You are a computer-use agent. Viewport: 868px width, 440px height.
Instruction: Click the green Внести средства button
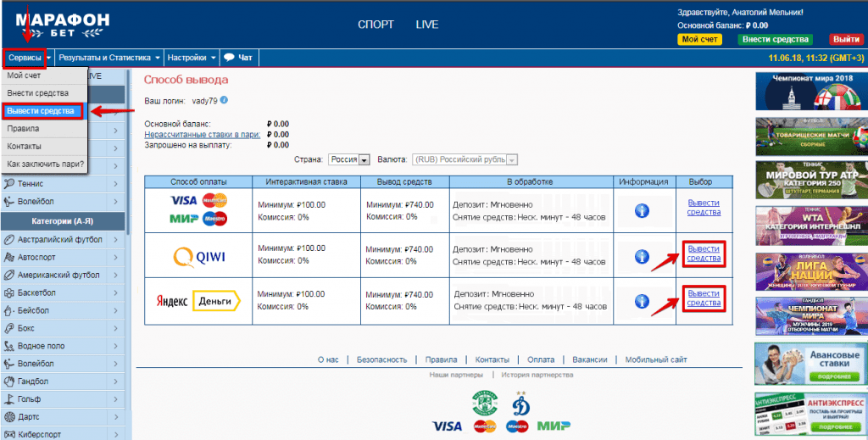[775, 39]
